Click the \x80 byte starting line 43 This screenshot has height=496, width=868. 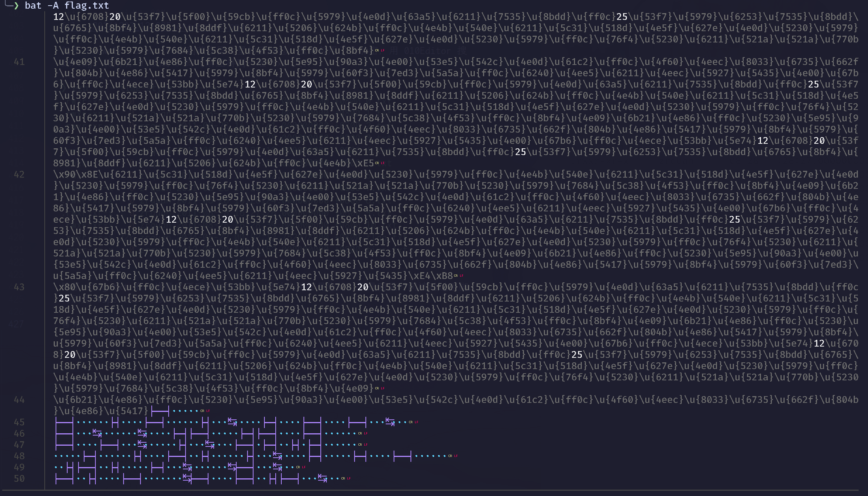[64, 287]
